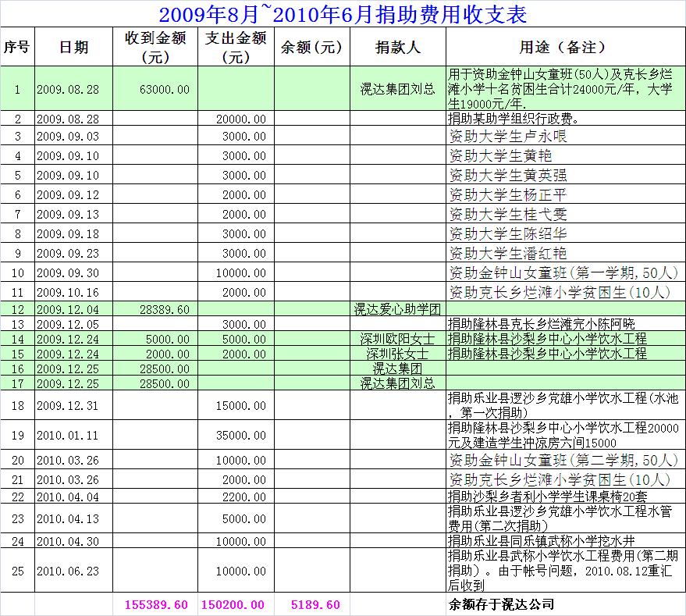Click the donor cell 滉达集团 in row 16
Viewport: 686px width, 616px height.
tap(398, 369)
